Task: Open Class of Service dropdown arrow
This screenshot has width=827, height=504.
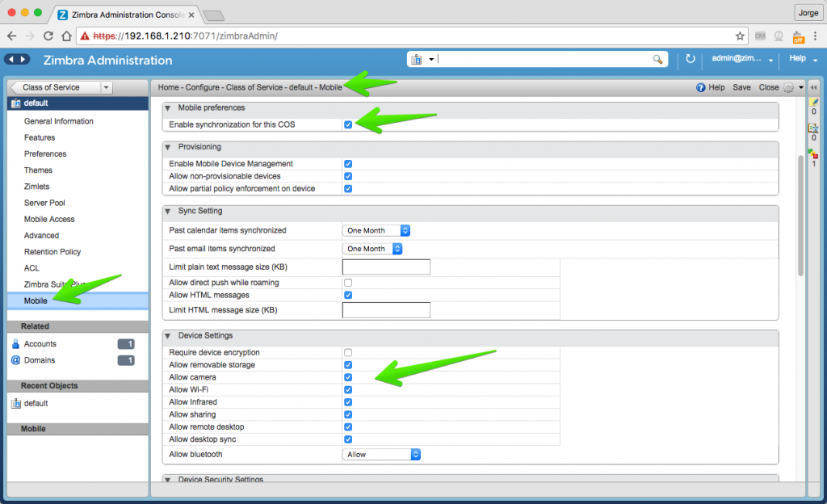Action: point(106,87)
